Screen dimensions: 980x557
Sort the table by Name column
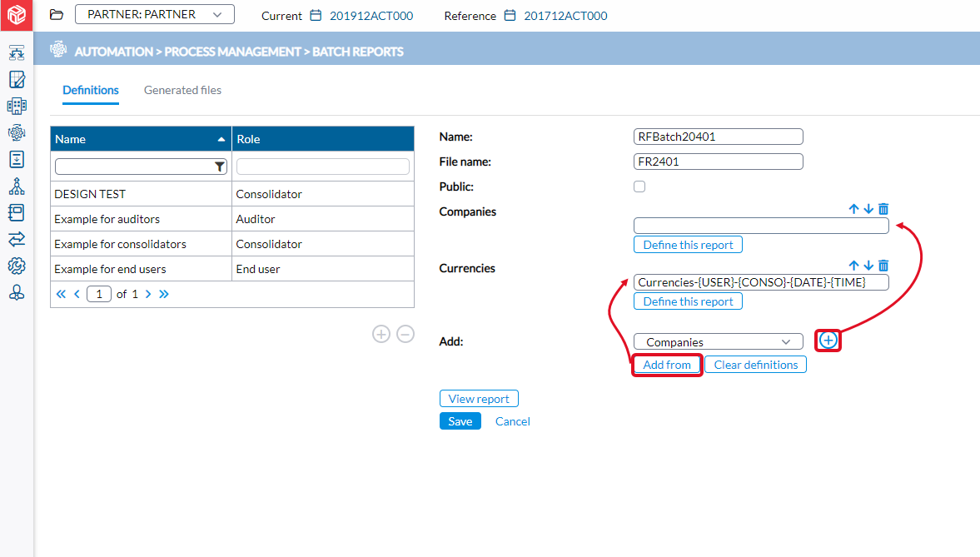[140, 139]
